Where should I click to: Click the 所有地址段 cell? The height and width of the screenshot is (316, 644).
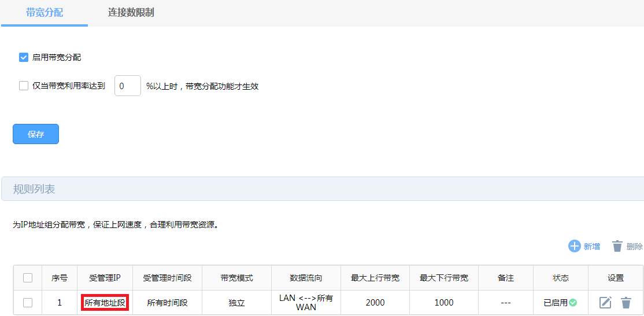click(105, 302)
